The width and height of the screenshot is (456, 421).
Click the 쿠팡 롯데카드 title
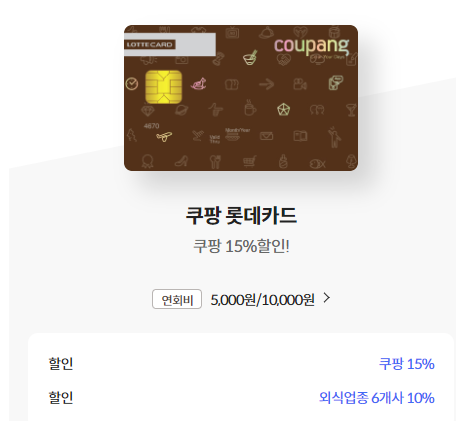coord(241,215)
